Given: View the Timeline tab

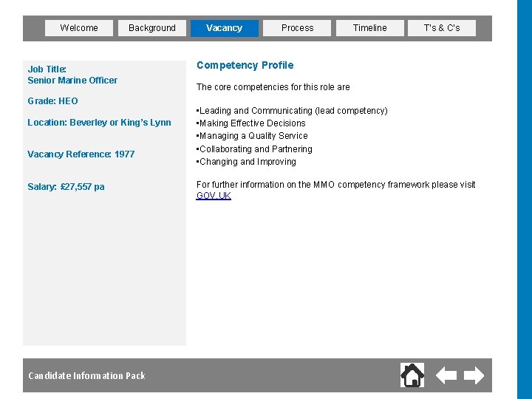Looking at the screenshot, I should pyautogui.click(x=370, y=28).
